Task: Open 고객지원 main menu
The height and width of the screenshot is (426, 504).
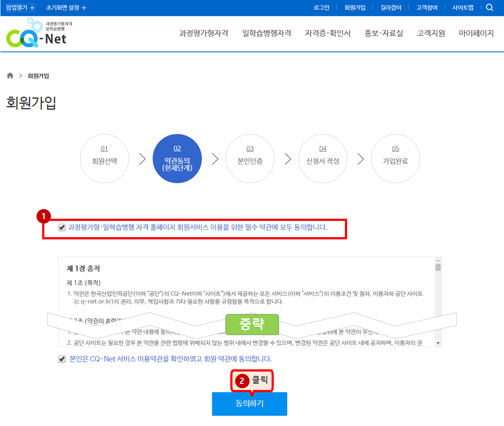Action: pos(431,33)
